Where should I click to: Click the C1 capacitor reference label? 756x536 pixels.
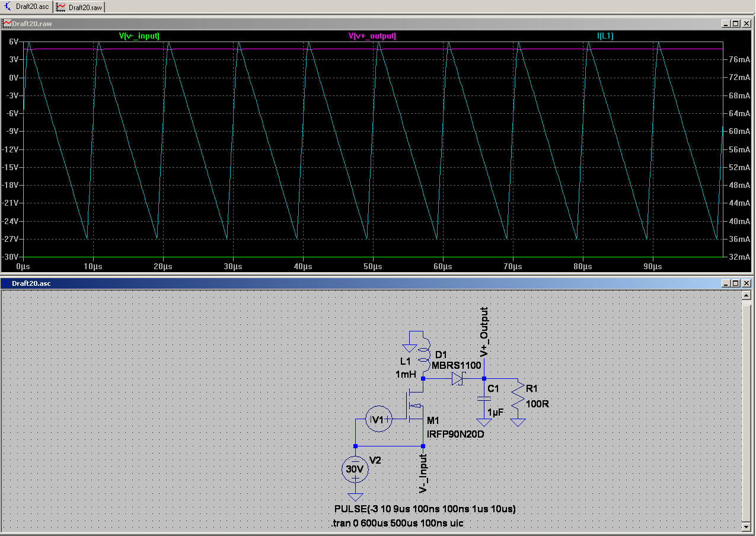point(493,388)
